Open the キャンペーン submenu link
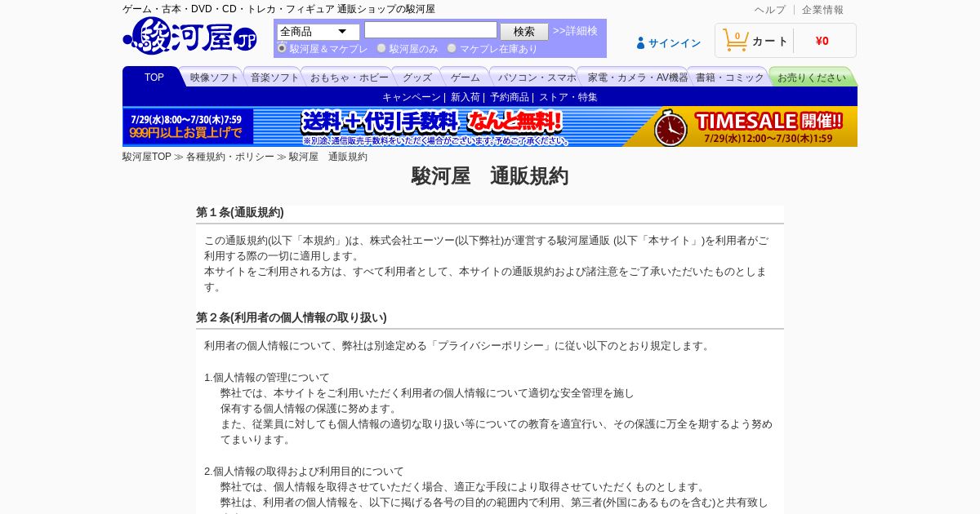Image resolution: width=980 pixels, height=514 pixels. tap(412, 97)
